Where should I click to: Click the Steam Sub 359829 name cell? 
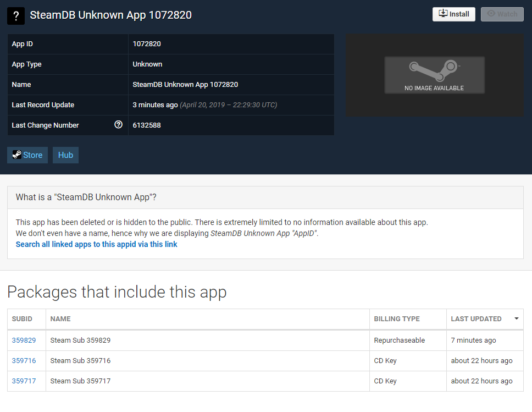[x=208, y=340]
